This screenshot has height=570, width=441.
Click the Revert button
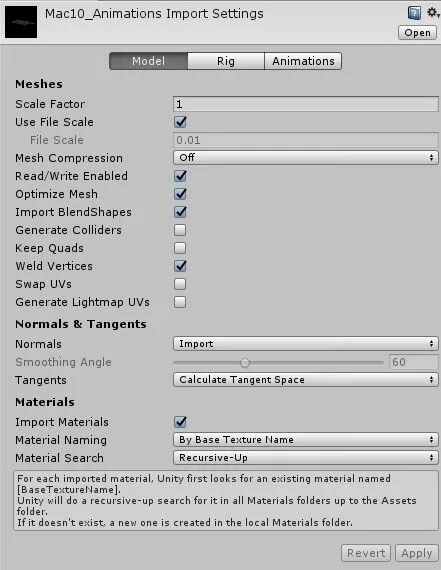366,553
